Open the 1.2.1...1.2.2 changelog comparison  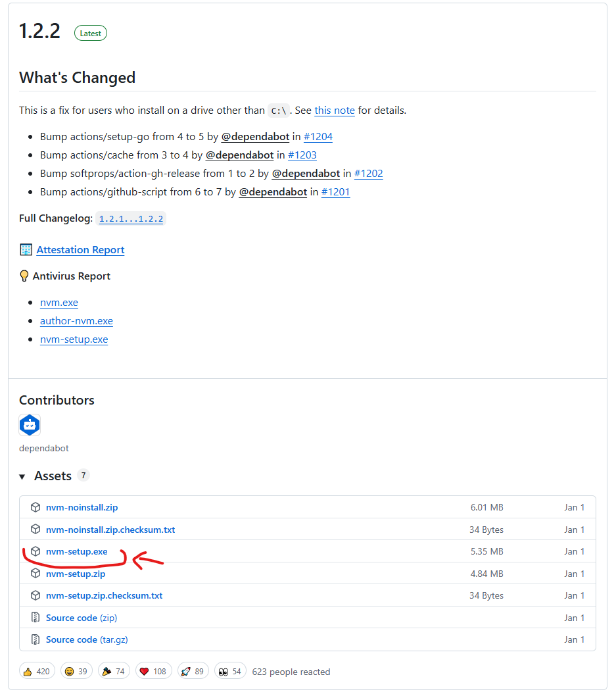point(131,219)
